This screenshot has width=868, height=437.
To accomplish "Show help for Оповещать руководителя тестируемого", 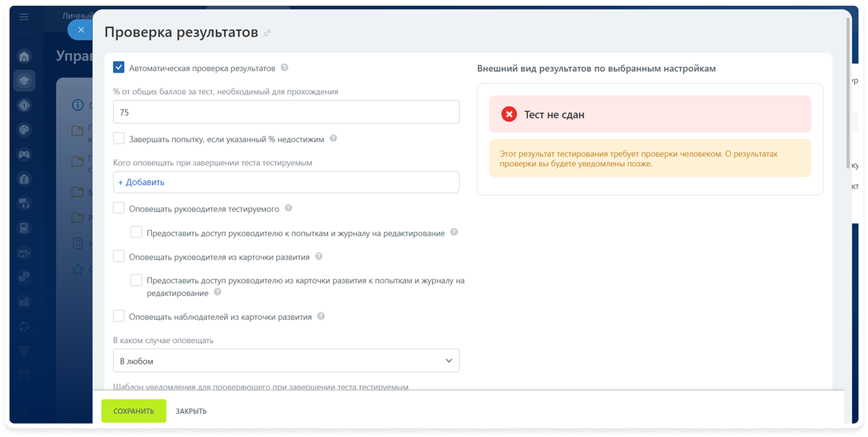I will 288,208.
